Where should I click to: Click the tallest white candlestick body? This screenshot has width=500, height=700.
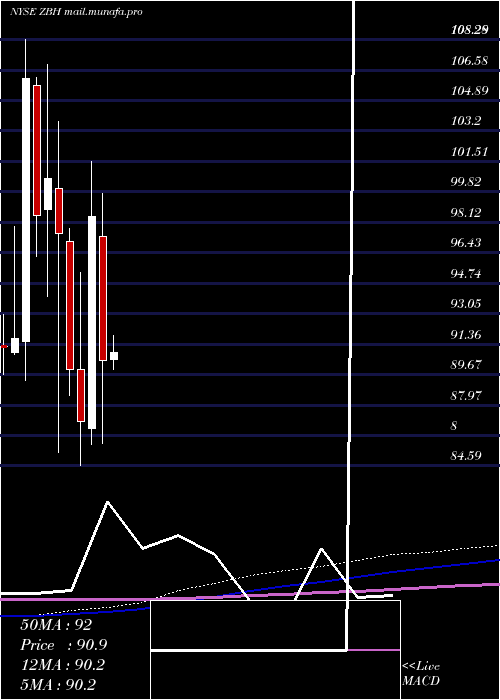(26, 210)
